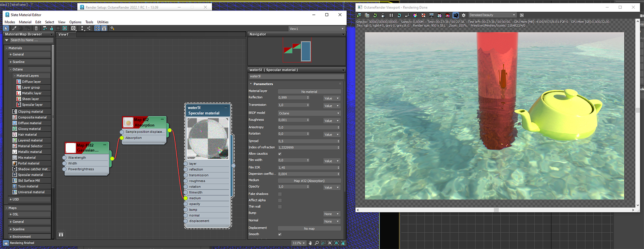644x249 pixels.
Task: Click Zoom Extents Selected icon
Action: (336, 243)
